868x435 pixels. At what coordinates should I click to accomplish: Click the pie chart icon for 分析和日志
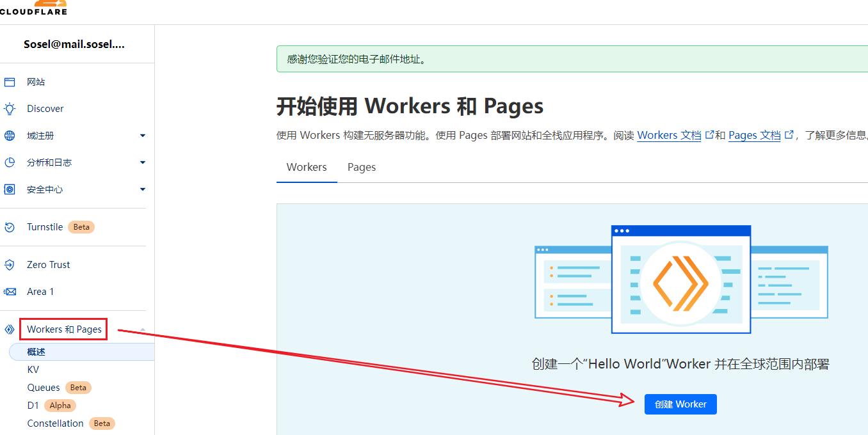pos(10,162)
